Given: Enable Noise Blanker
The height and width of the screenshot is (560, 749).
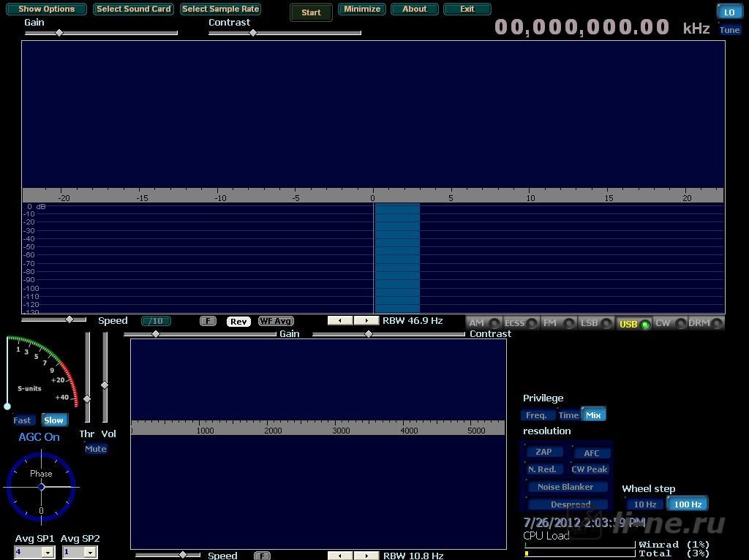Looking at the screenshot, I should [565, 487].
